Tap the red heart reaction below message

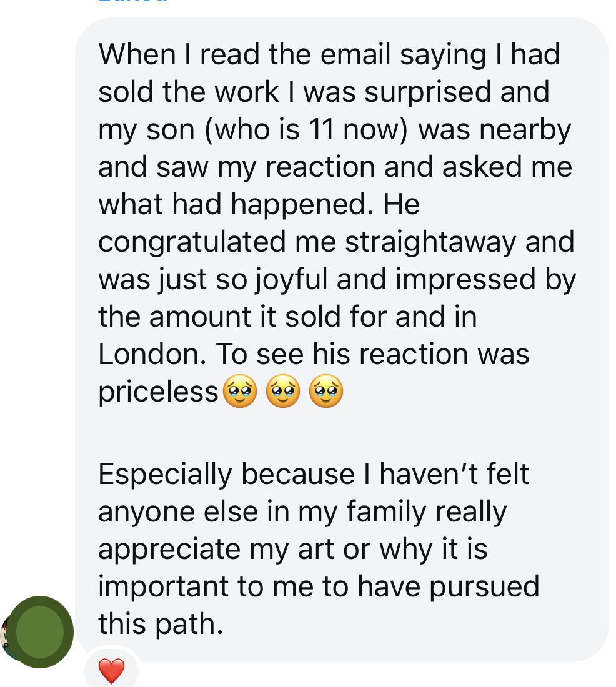[x=112, y=671]
